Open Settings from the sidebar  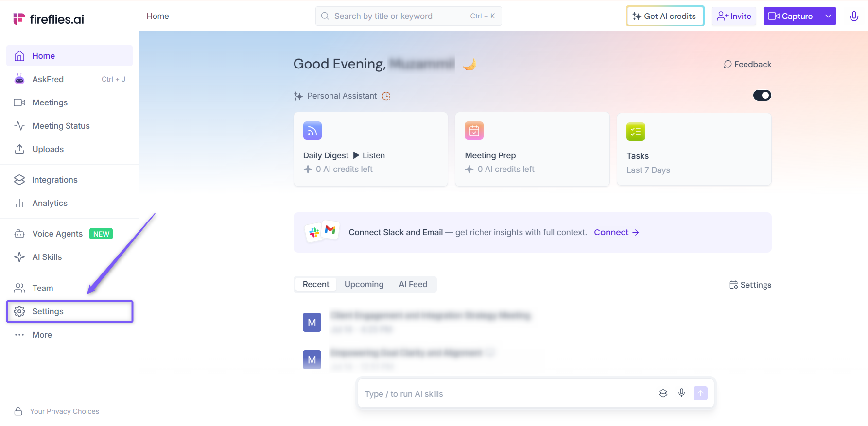[69, 311]
